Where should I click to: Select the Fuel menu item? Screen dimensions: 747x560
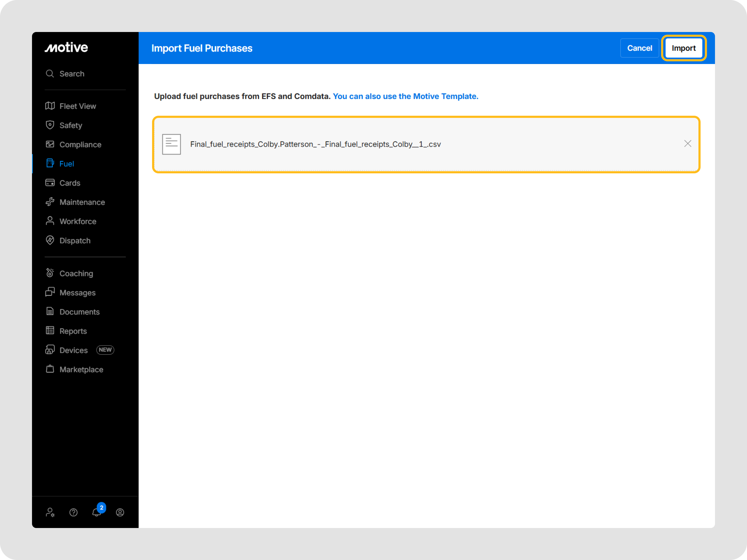pyautogui.click(x=66, y=163)
